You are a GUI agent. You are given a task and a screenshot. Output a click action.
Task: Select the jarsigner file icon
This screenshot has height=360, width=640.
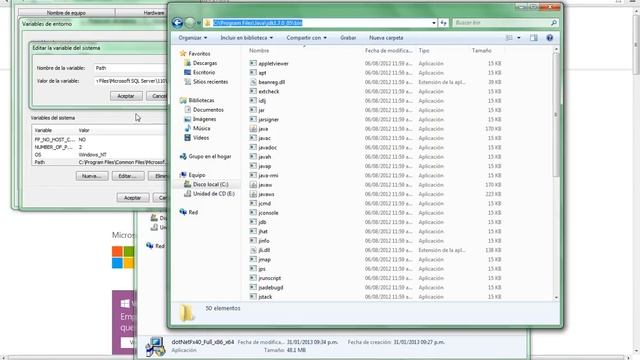[x=253, y=119]
